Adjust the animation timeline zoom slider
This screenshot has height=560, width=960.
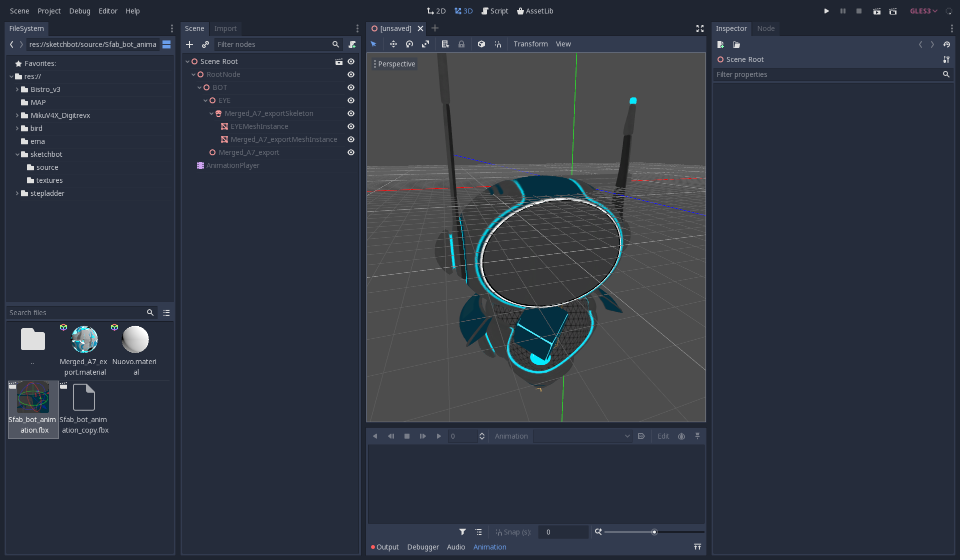[654, 532]
